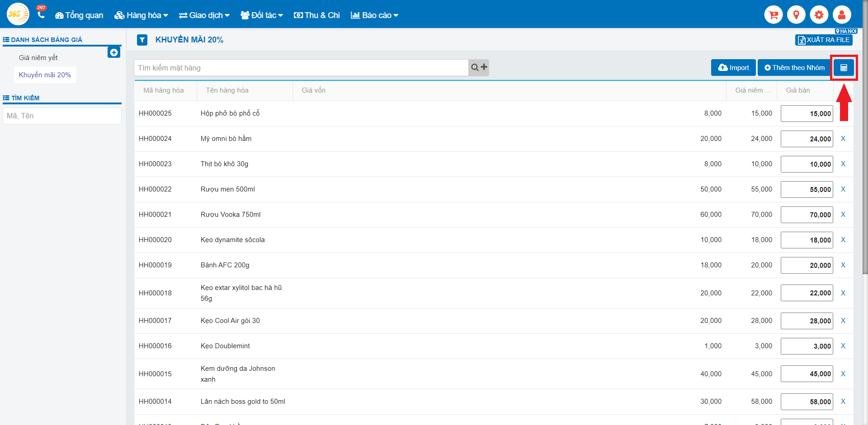
Task: Remove the Mỳ omni bò hầm row
Action: (843, 139)
